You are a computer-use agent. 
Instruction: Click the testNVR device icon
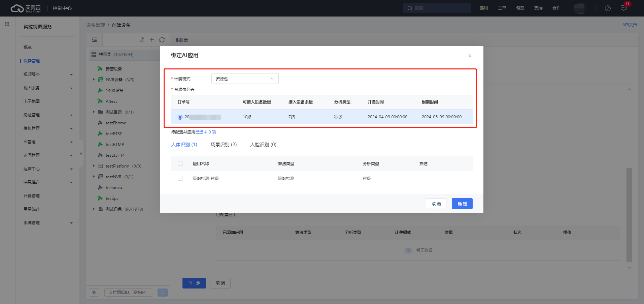(x=100, y=177)
